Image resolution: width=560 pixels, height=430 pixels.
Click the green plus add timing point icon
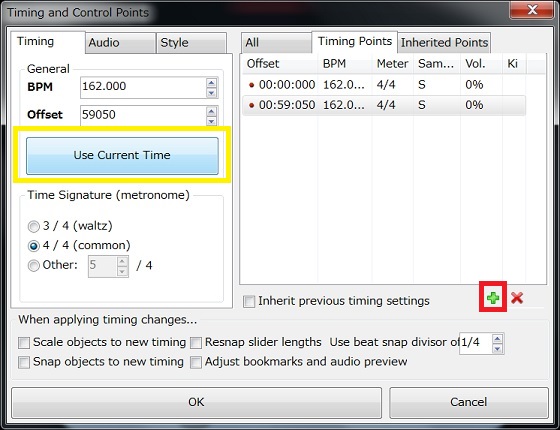[493, 298]
